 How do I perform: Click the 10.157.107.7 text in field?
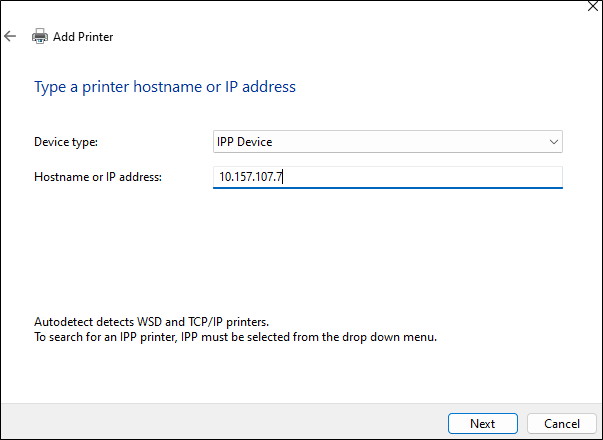252,177
